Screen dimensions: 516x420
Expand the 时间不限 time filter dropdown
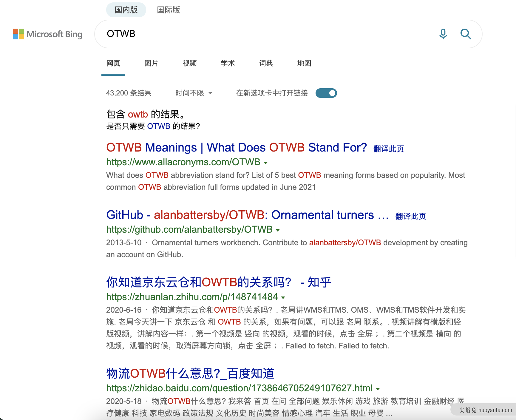click(x=194, y=93)
